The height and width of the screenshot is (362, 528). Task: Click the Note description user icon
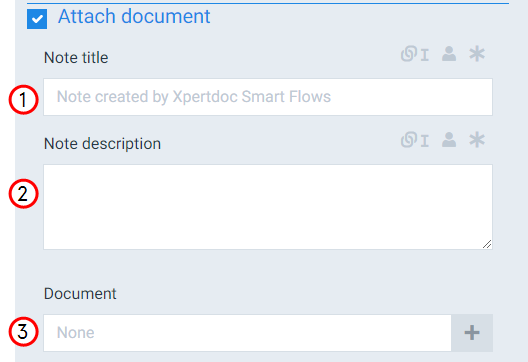click(449, 140)
